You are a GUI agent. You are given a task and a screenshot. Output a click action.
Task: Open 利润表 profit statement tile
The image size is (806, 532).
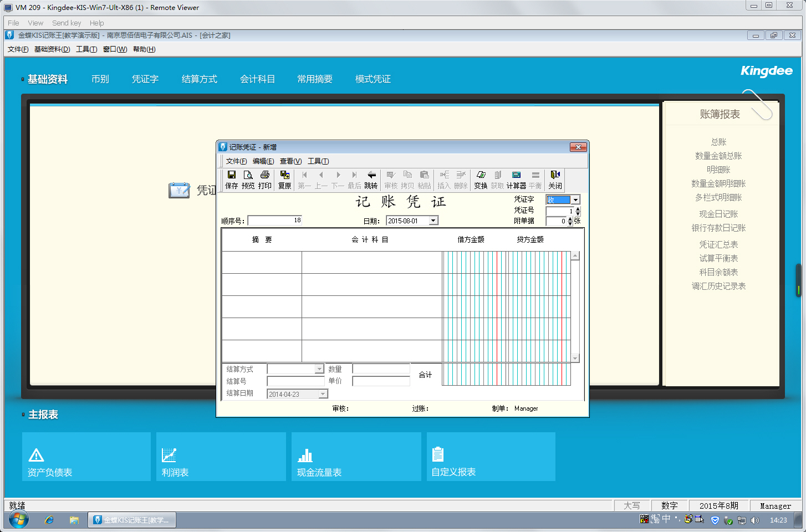coord(221,457)
